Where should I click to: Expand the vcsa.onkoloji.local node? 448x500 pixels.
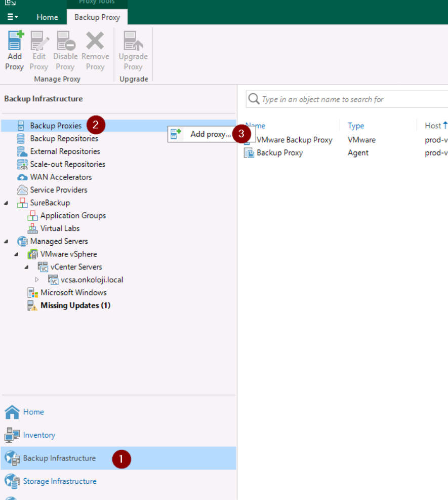(36, 280)
